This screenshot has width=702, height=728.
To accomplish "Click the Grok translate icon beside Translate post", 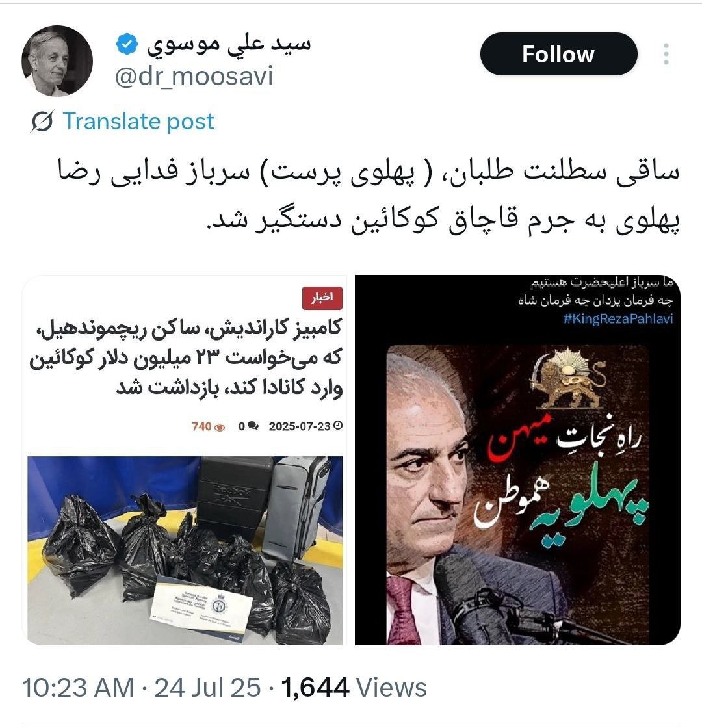I will (x=42, y=122).
